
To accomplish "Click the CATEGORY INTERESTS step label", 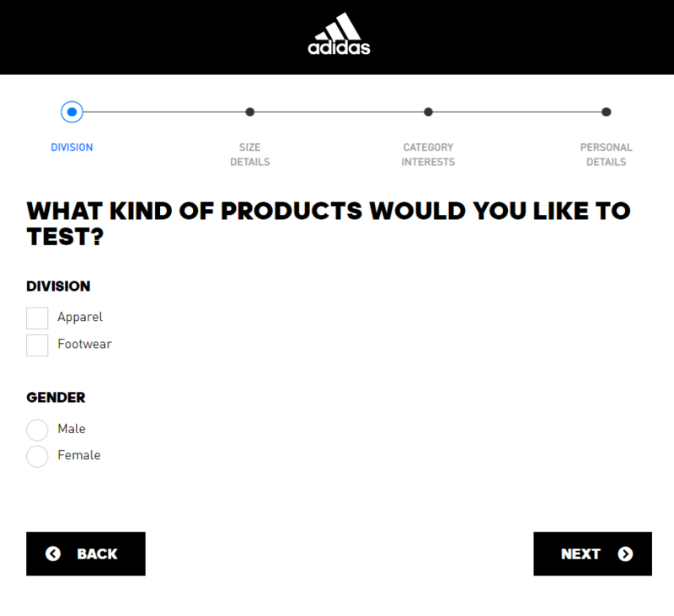I will [x=428, y=154].
